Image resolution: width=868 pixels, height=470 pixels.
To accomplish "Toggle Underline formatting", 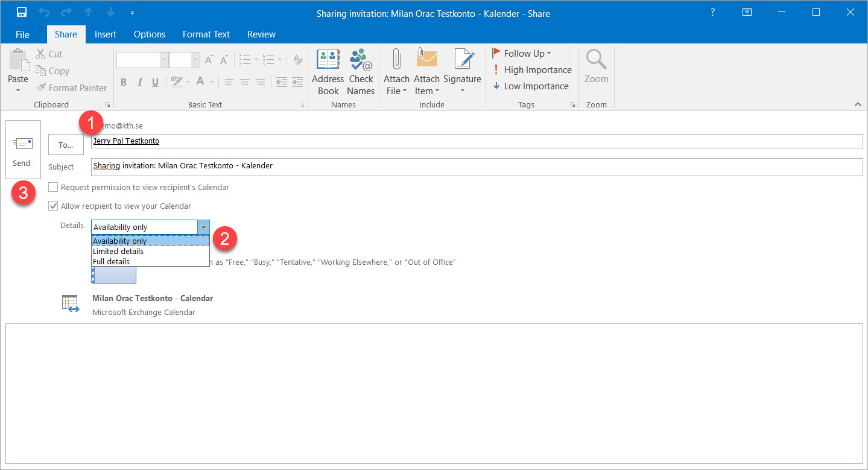I will [155, 82].
